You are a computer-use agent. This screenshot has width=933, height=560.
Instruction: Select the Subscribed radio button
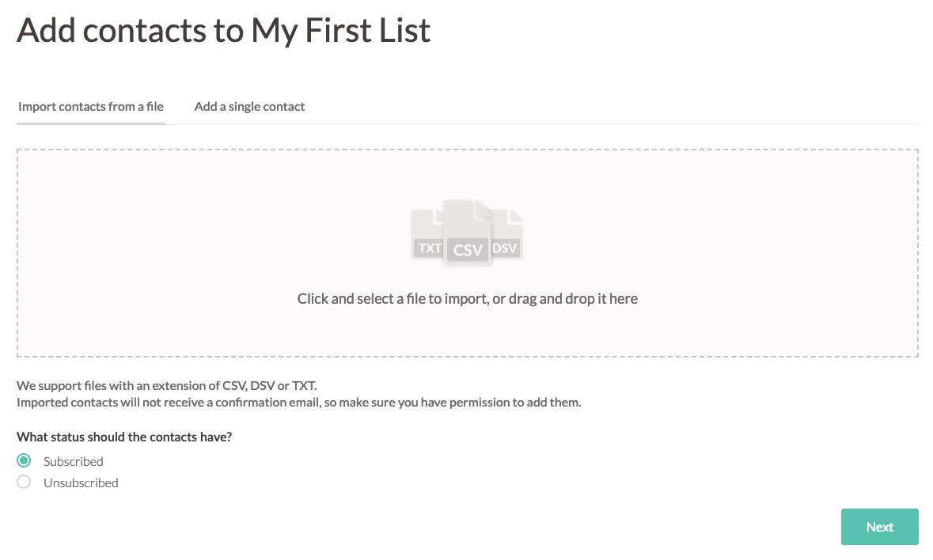(25, 461)
